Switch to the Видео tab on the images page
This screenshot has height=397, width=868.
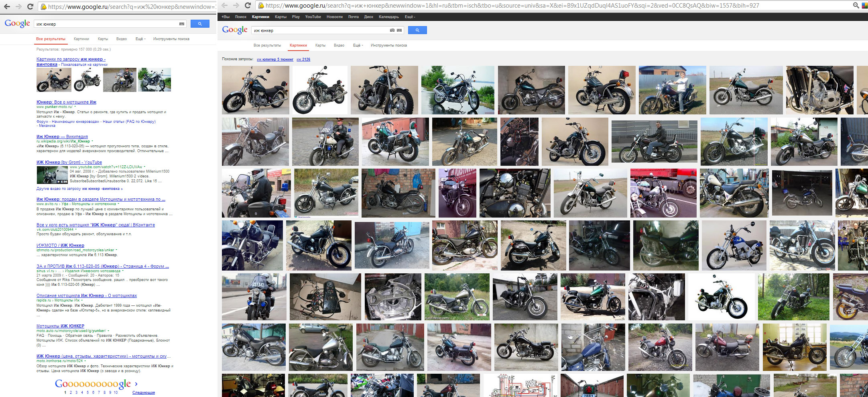coord(339,45)
